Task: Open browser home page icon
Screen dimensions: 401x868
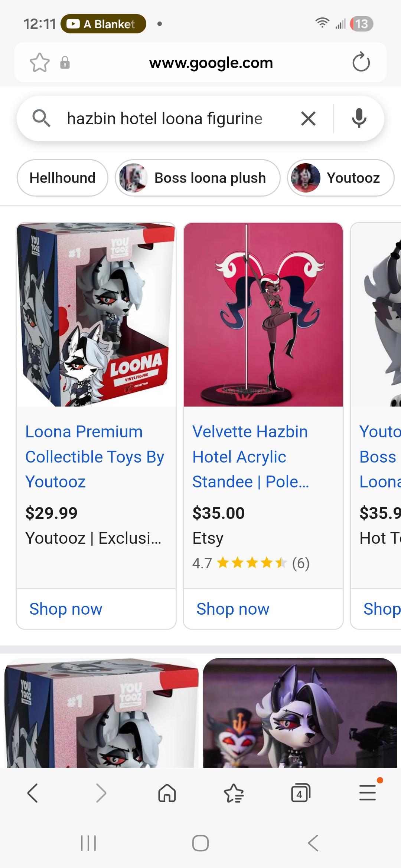Action: click(x=167, y=793)
